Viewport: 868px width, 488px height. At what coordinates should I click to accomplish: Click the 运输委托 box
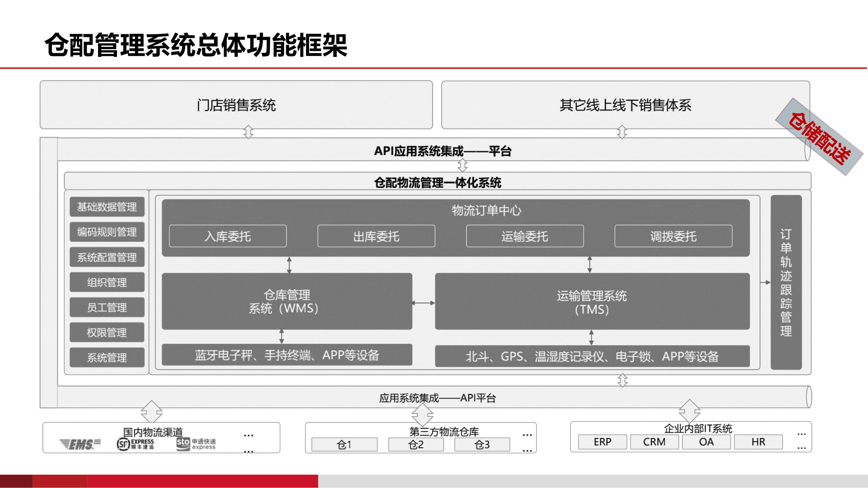pos(525,236)
